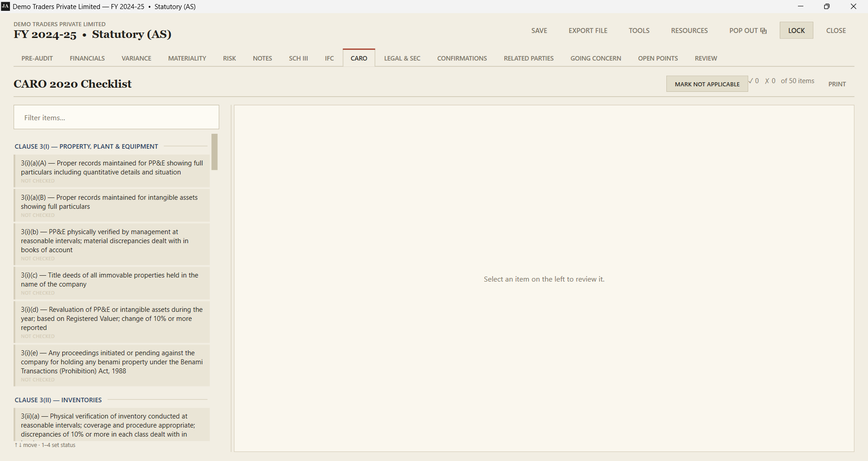The height and width of the screenshot is (461, 868).
Task: Switch to the PRE-AUDIT tab
Action: tap(37, 58)
